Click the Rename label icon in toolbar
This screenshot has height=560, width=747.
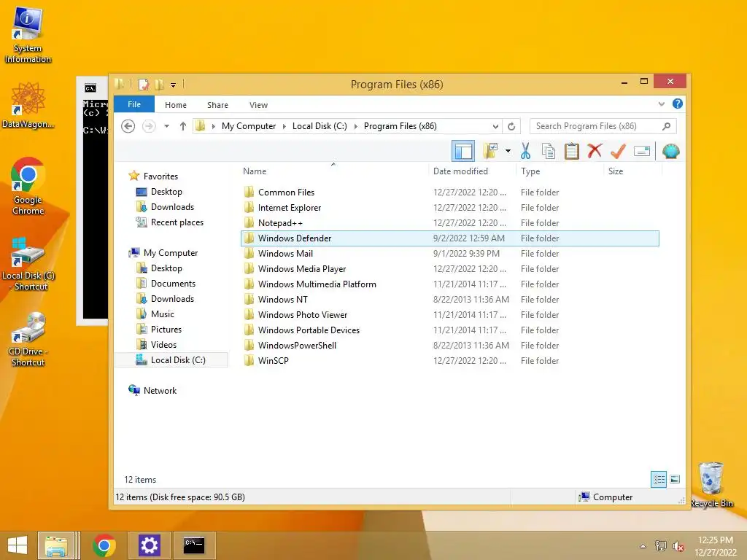click(642, 152)
